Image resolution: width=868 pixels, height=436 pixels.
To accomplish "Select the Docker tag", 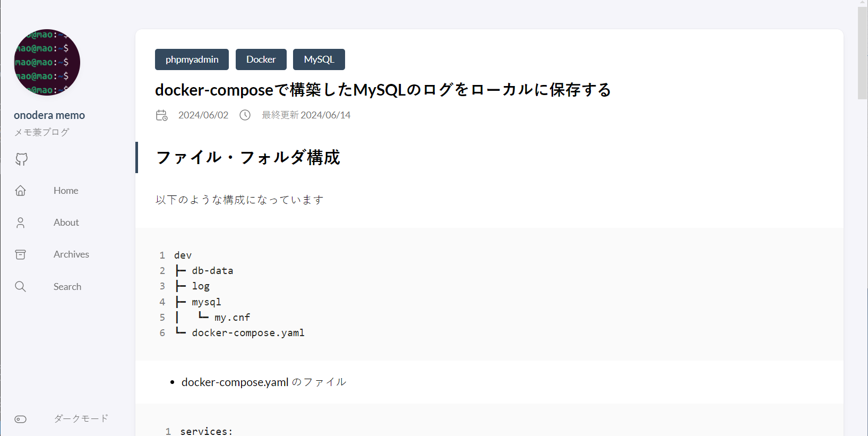I will [x=261, y=59].
